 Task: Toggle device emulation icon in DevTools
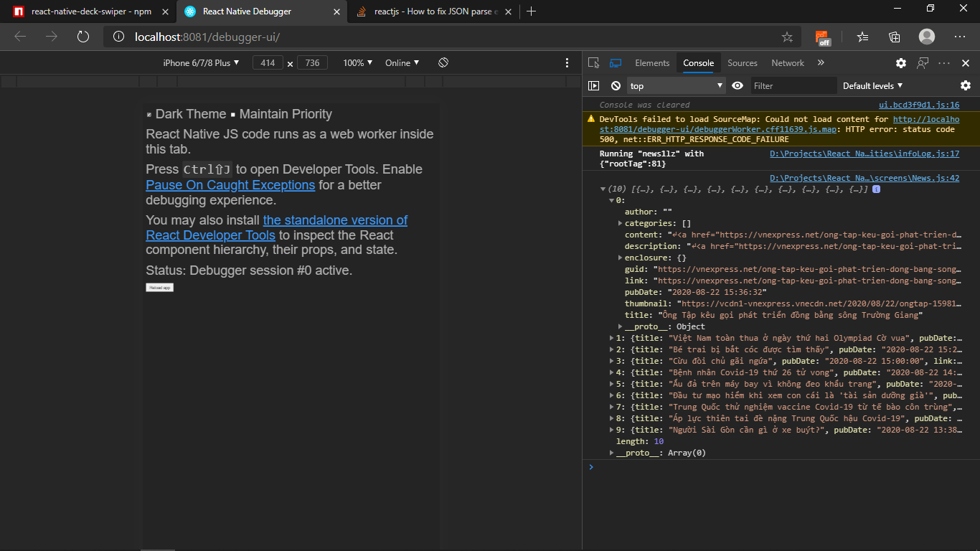tap(616, 63)
